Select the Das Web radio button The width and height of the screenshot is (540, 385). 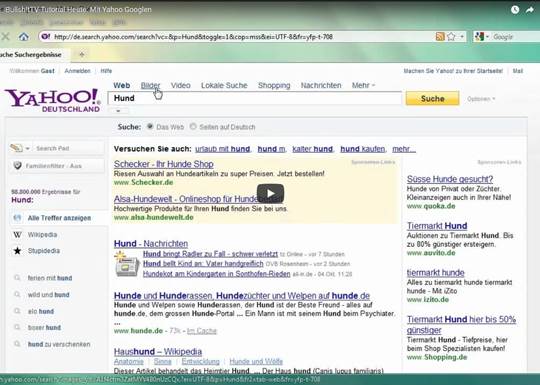tap(150, 126)
